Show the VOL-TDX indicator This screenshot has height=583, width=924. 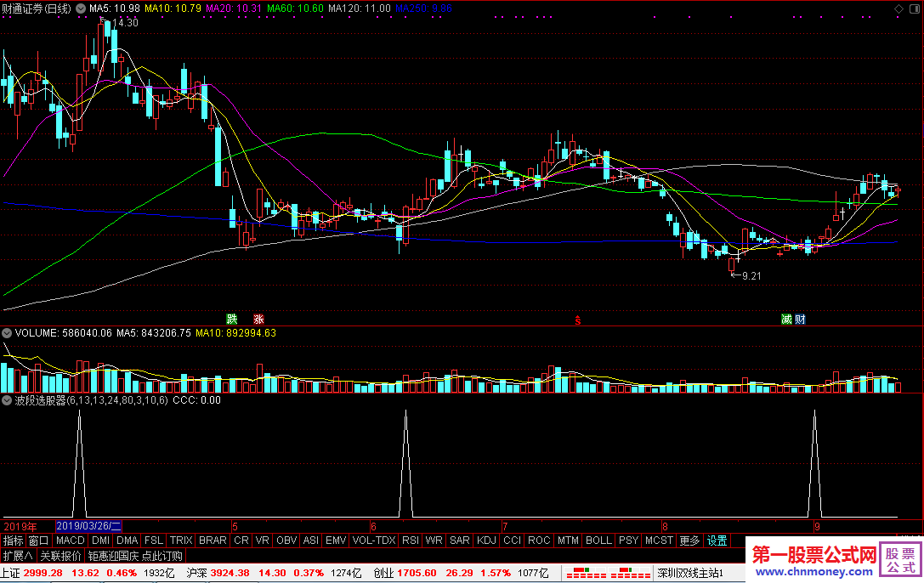(374, 541)
